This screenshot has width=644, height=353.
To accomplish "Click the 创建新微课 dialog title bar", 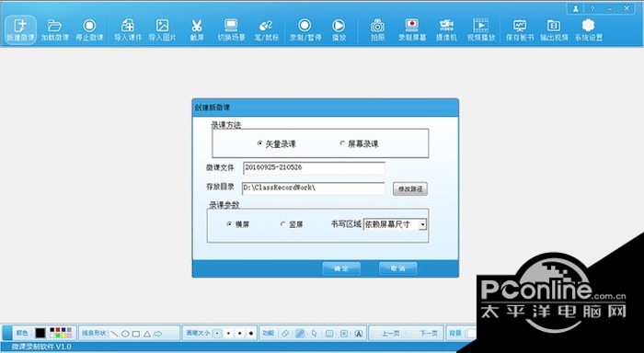I will (x=326, y=108).
